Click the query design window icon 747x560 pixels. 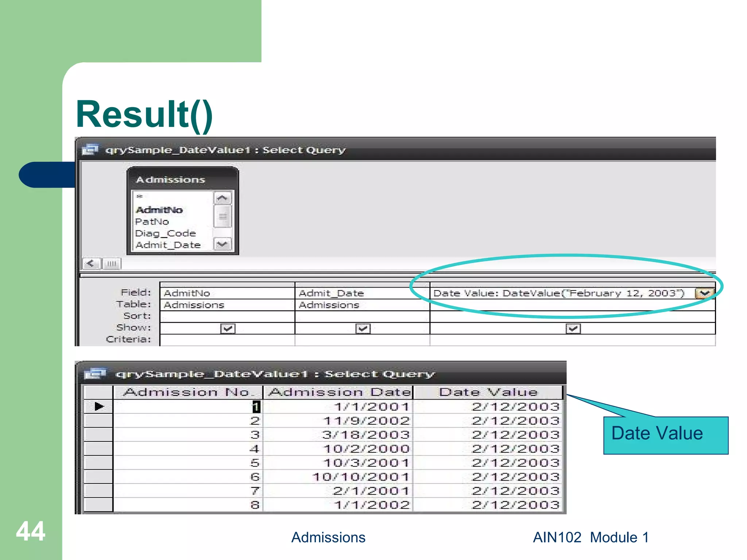90,149
